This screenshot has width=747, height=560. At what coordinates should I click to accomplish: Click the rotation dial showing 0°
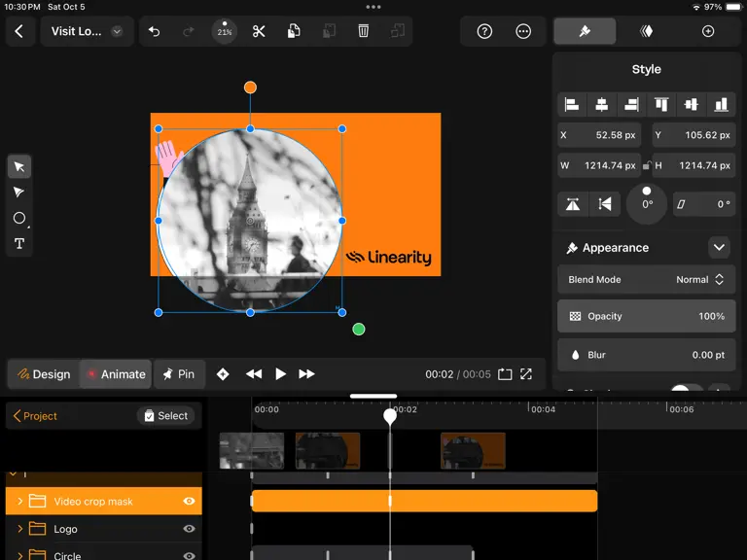tap(647, 204)
